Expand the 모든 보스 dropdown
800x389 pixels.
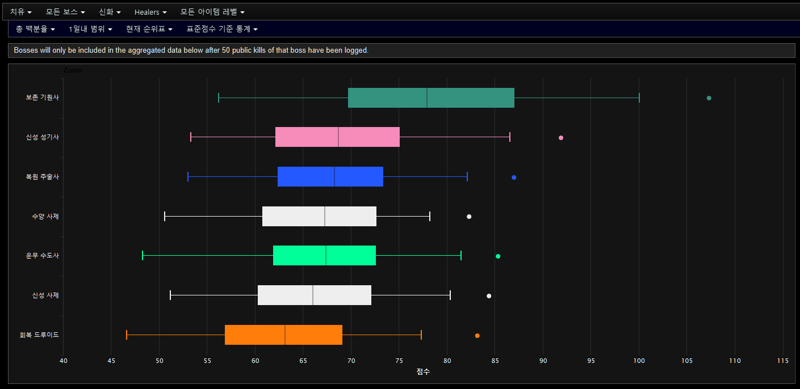(65, 11)
